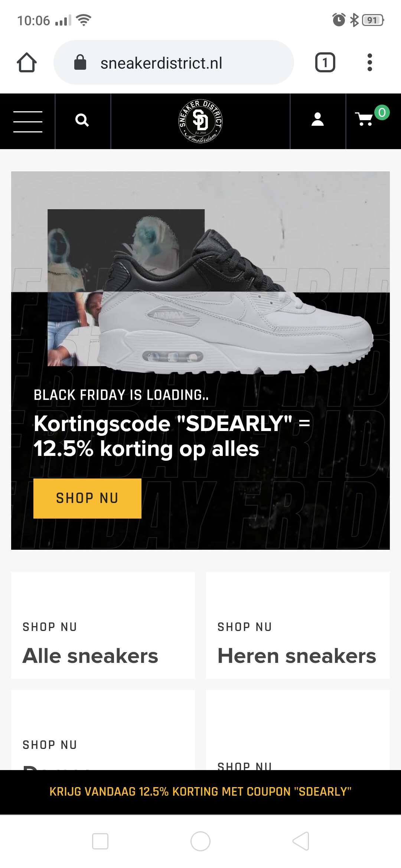
Task: Open the third SHOP NU category card
Action: click(x=103, y=730)
